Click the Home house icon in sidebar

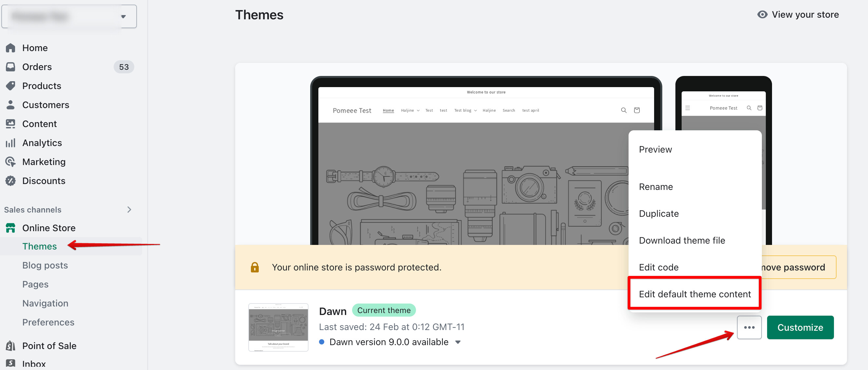(10, 48)
